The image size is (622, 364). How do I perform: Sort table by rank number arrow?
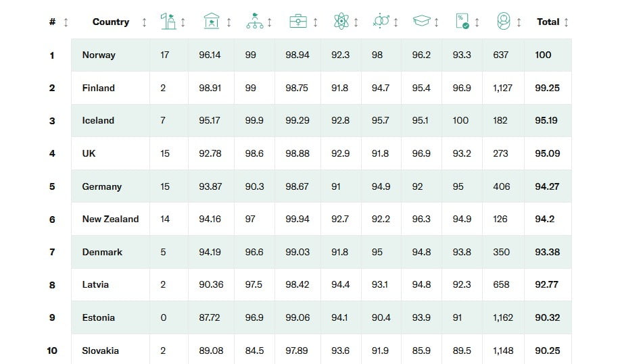pyautogui.click(x=66, y=22)
